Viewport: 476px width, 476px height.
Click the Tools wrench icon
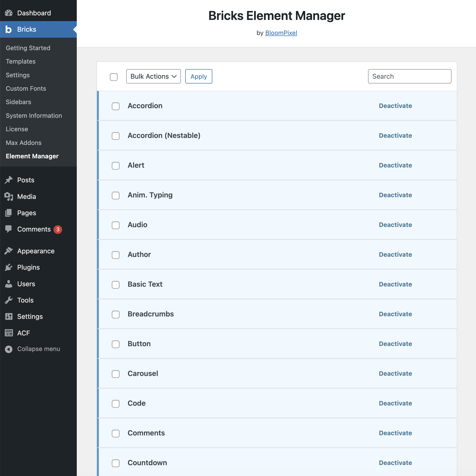click(x=9, y=300)
